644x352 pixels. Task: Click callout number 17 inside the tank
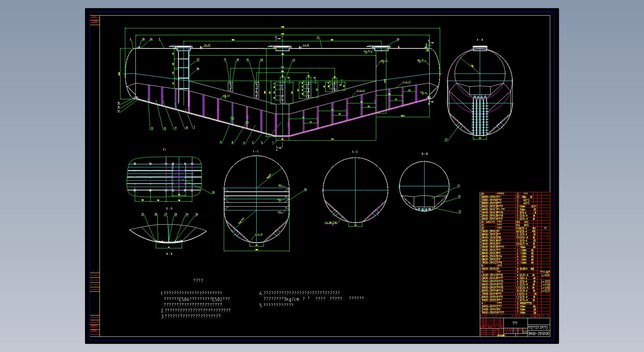point(225,60)
